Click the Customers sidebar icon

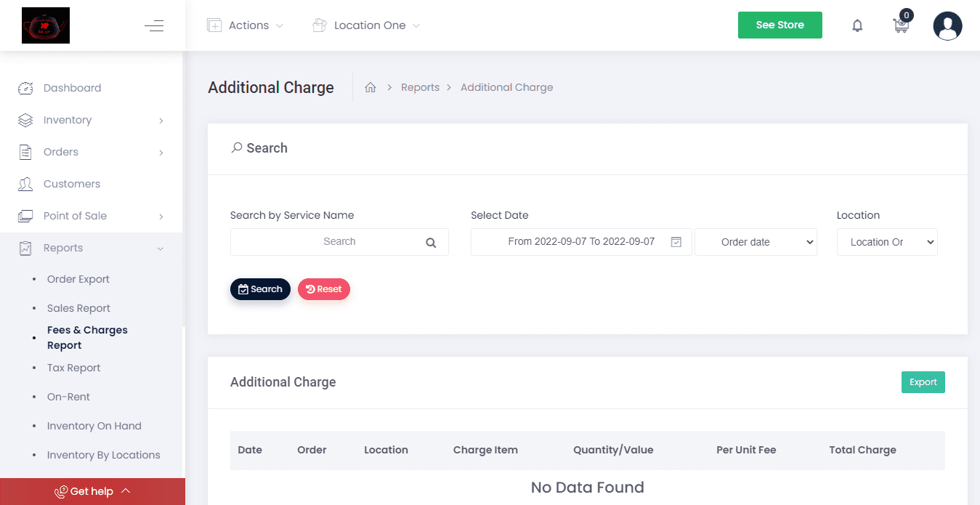click(25, 184)
